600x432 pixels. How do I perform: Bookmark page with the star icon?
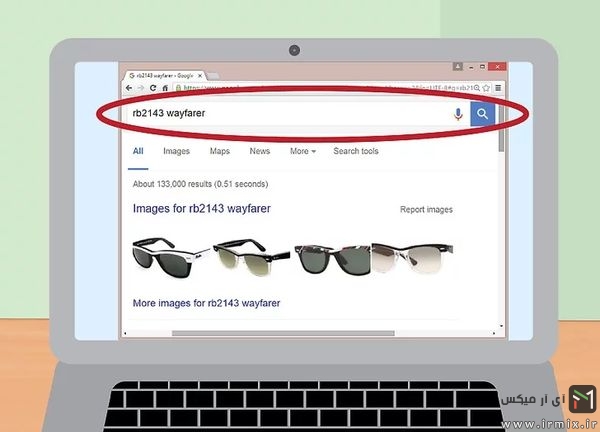click(486, 88)
